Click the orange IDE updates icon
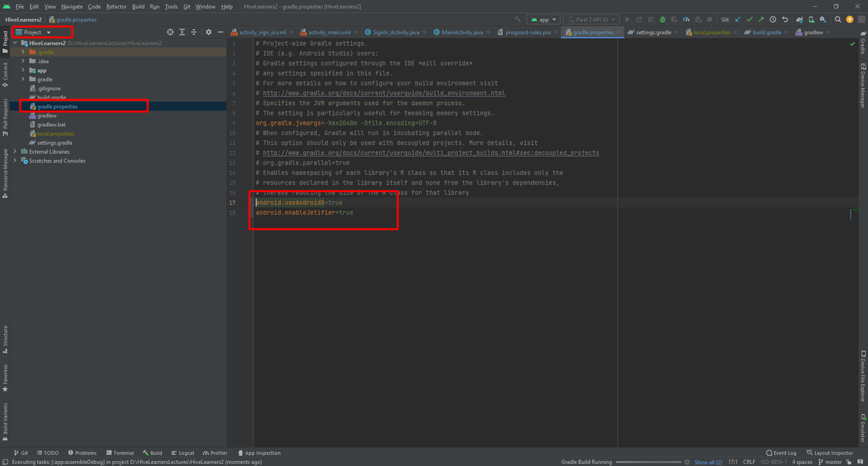Screen dimensions: 868x466 (850, 20)
